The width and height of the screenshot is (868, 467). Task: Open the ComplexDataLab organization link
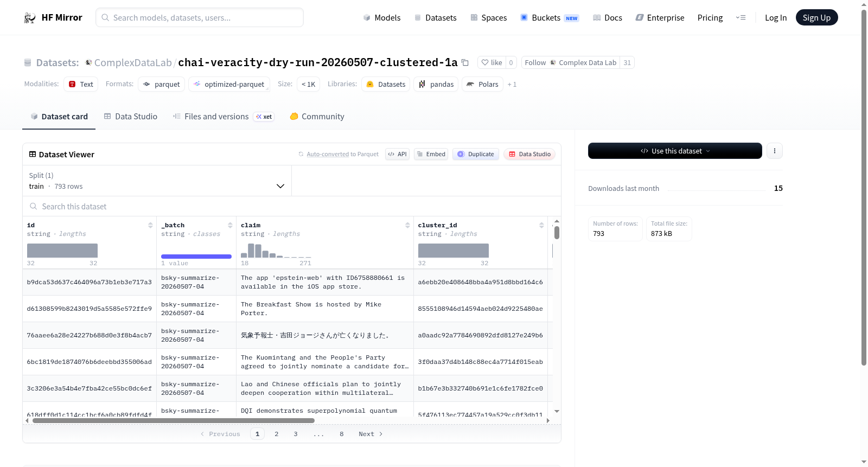tap(133, 63)
